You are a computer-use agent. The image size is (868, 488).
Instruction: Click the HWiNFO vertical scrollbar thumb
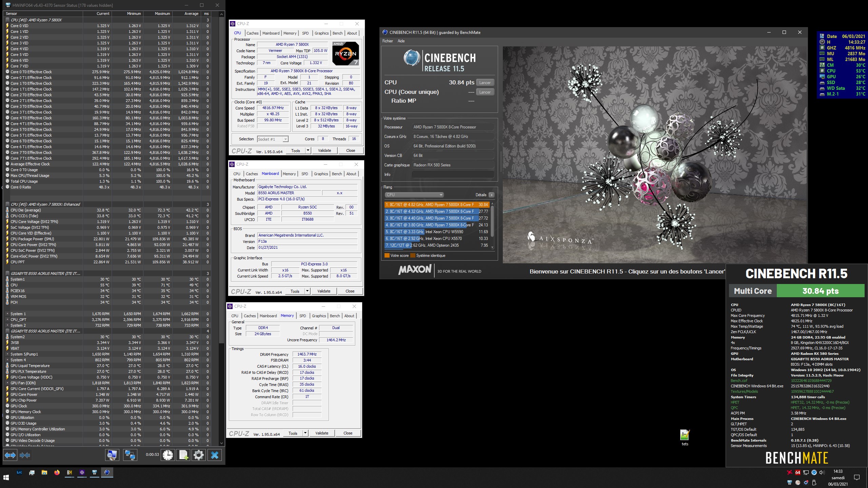tap(222, 180)
